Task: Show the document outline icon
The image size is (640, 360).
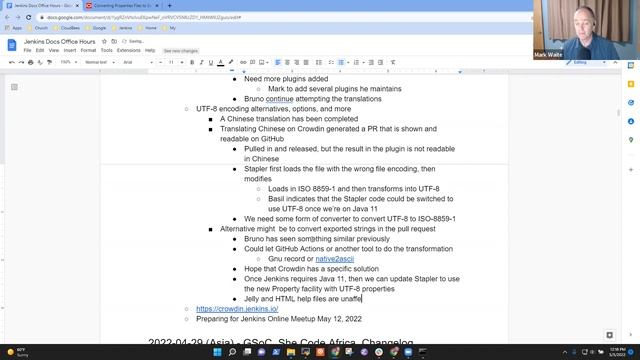Action: (14, 87)
